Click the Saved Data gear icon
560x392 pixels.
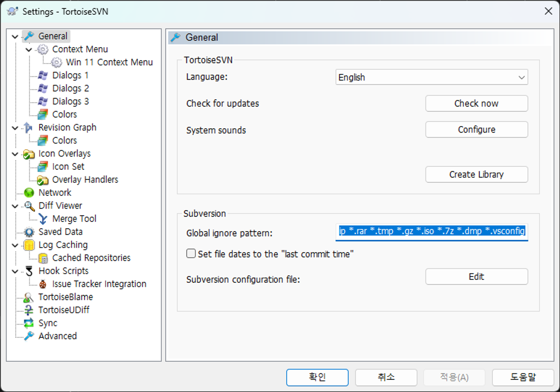click(29, 232)
